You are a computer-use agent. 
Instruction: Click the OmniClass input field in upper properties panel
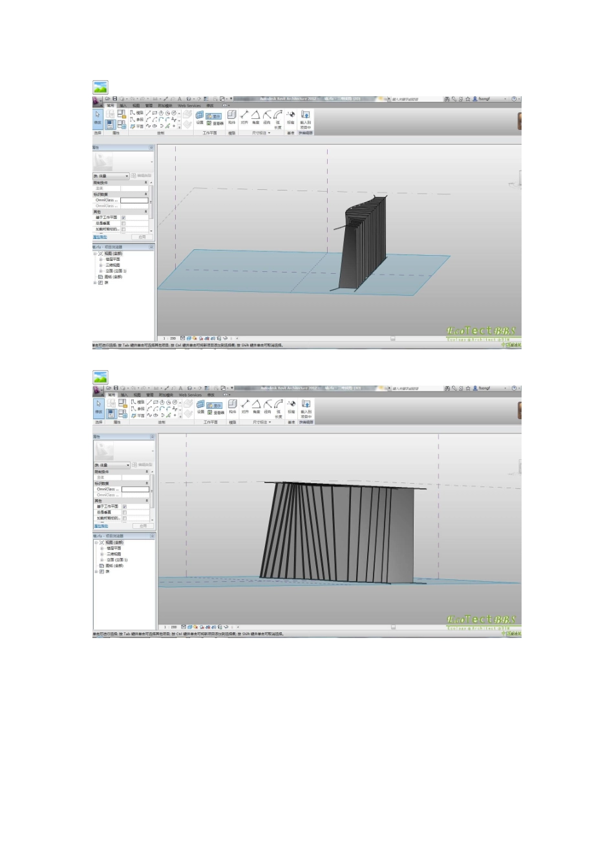pyautogui.click(x=134, y=200)
